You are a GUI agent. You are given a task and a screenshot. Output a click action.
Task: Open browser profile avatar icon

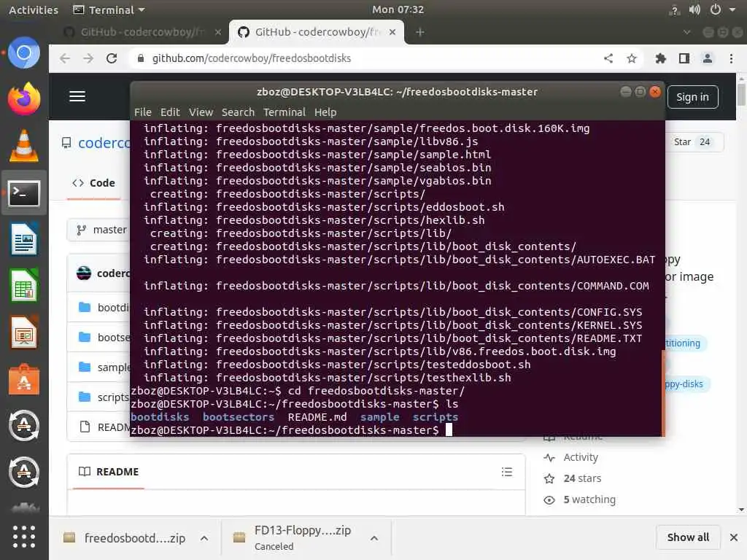[708, 58]
